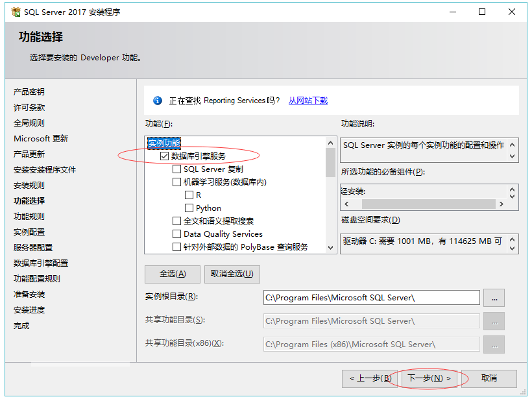Select 许可条款 step in sidebar
Screen dimensions: 532x399
coord(29,108)
